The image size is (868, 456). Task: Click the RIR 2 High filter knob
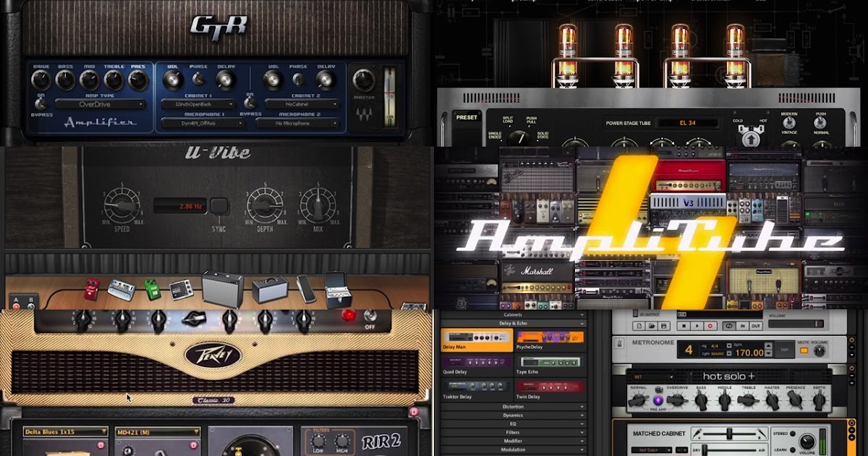(341, 442)
